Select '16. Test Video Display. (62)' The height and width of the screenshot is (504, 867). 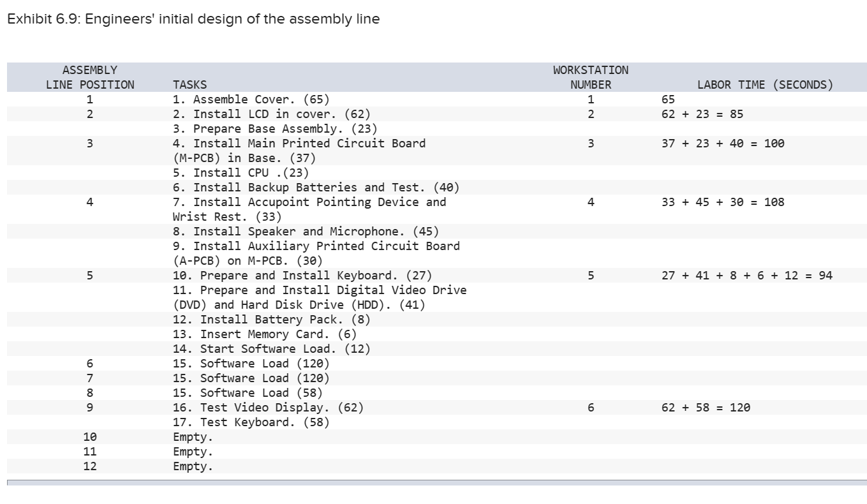click(269, 408)
